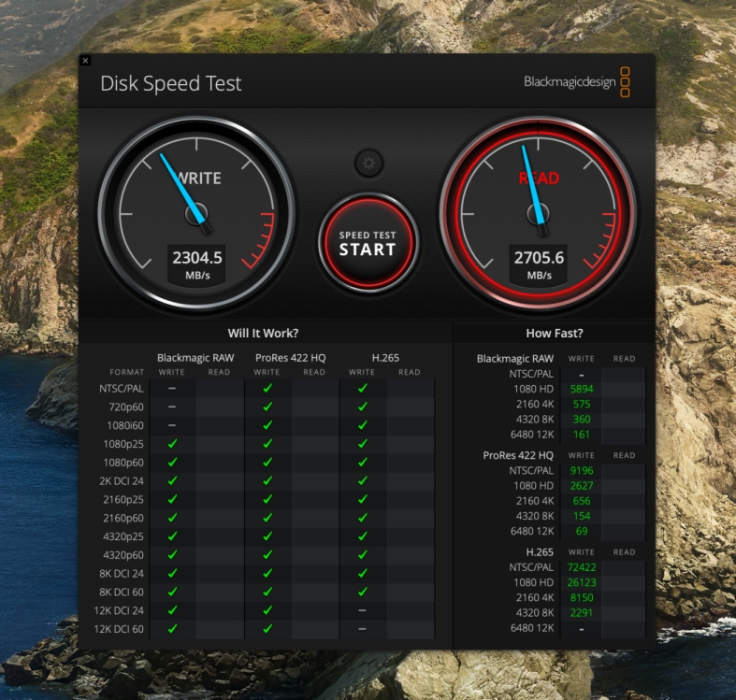736x700 pixels.
Task: Click the Blackmagic RAW write dash for 720p60
Action: point(172,407)
